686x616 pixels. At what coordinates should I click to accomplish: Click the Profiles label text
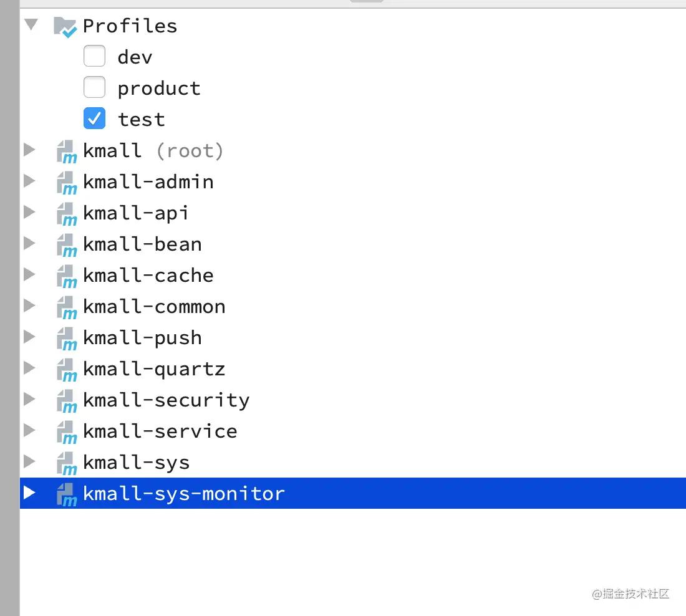[x=130, y=26]
